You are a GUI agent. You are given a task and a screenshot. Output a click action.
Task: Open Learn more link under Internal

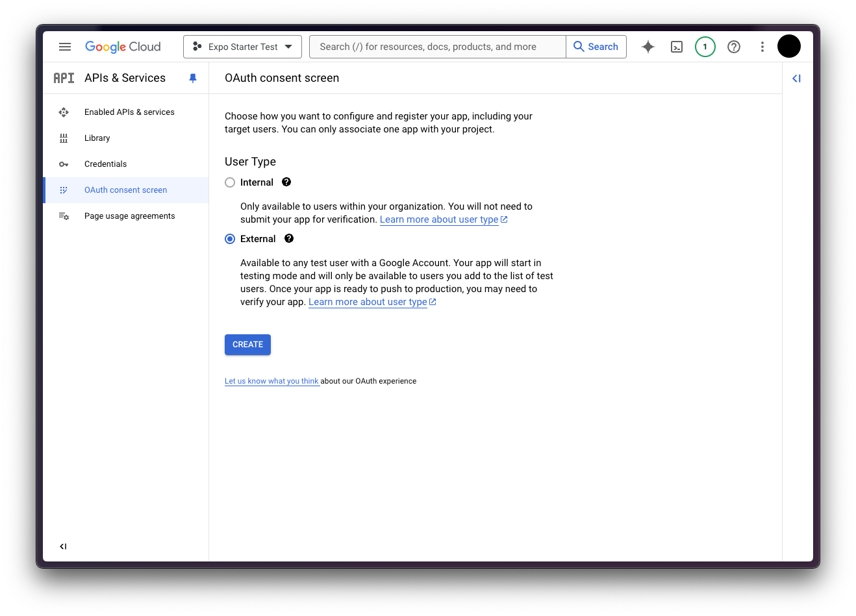(444, 219)
